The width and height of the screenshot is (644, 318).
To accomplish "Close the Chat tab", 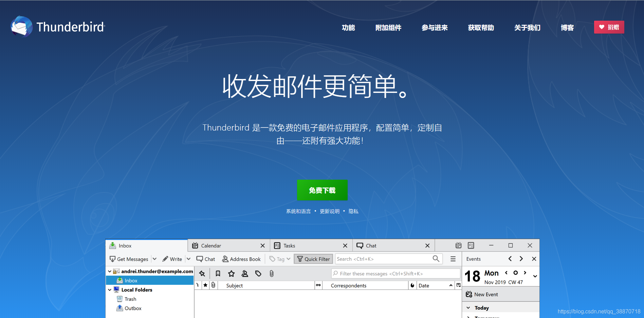I will tap(427, 245).
